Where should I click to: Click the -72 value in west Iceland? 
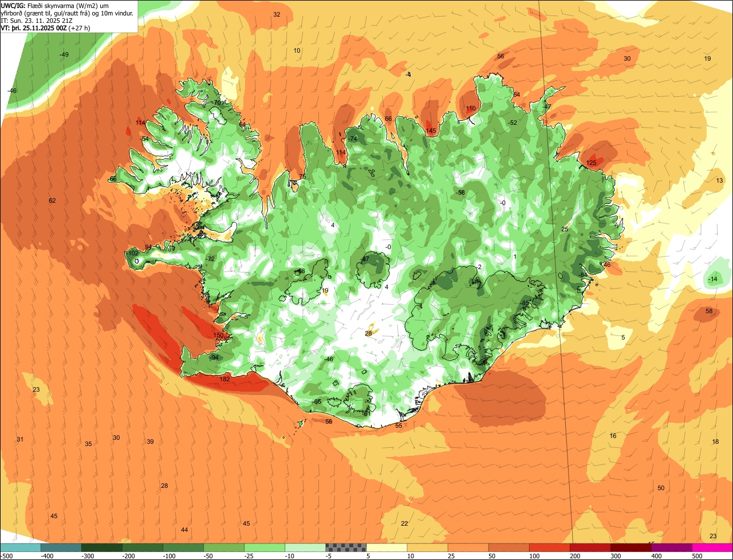pyautogui.click(x=210, y=259)
